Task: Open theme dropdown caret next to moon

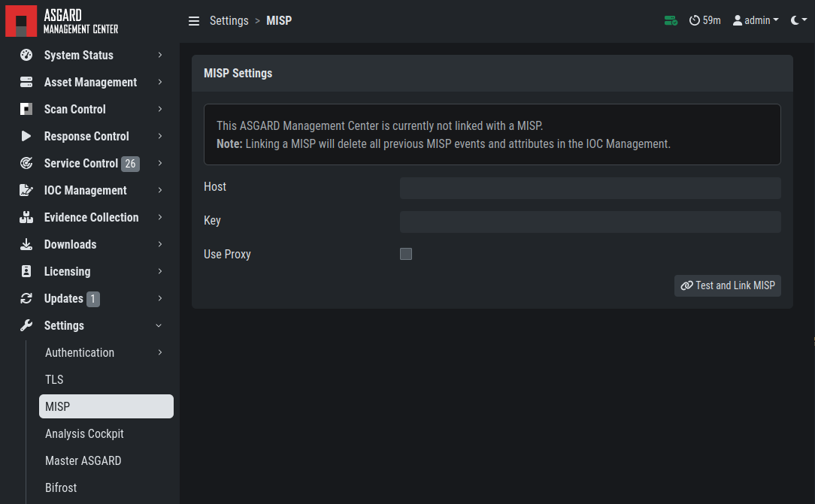Action: click(x=804, y=20)
